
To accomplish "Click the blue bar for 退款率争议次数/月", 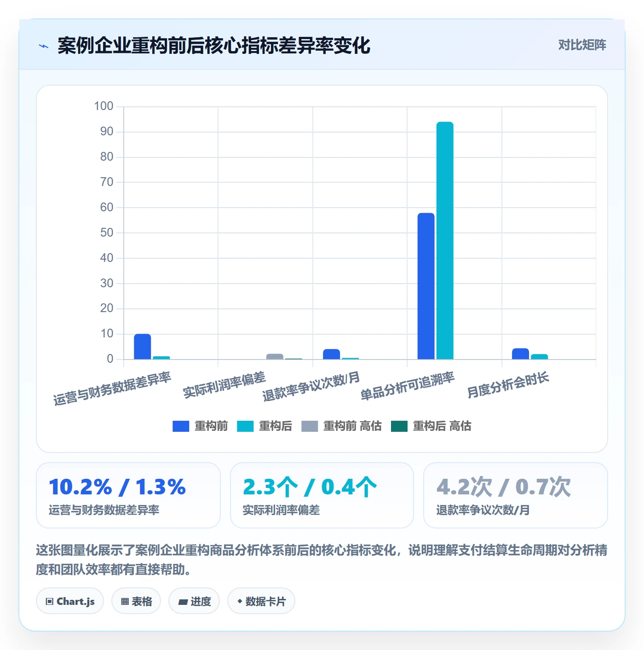I will coord(331,354).
